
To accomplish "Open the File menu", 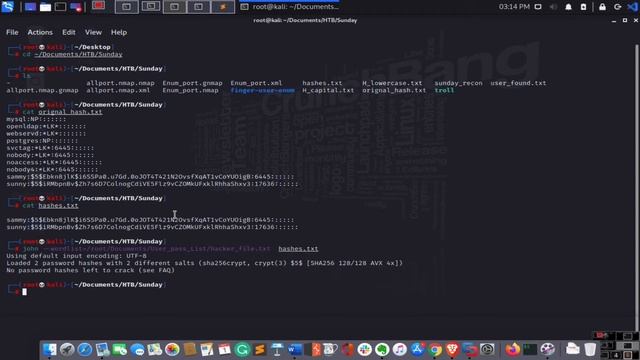I will (x=12, y=32).
